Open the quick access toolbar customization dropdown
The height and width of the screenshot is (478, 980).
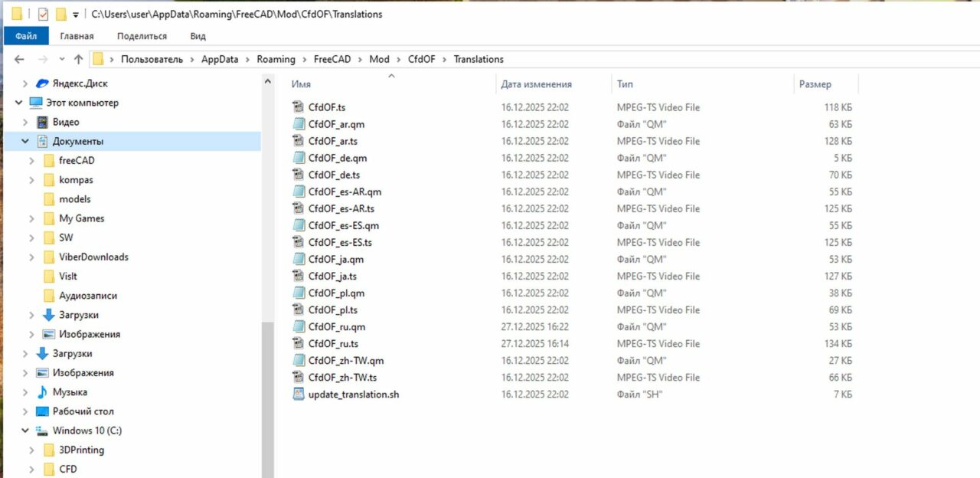[75, 13]
